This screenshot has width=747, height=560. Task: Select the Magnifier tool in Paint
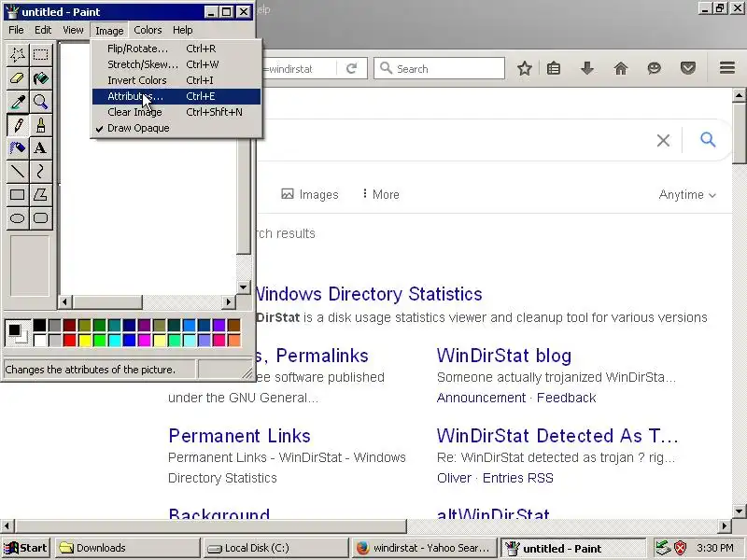tap(40, 102)
